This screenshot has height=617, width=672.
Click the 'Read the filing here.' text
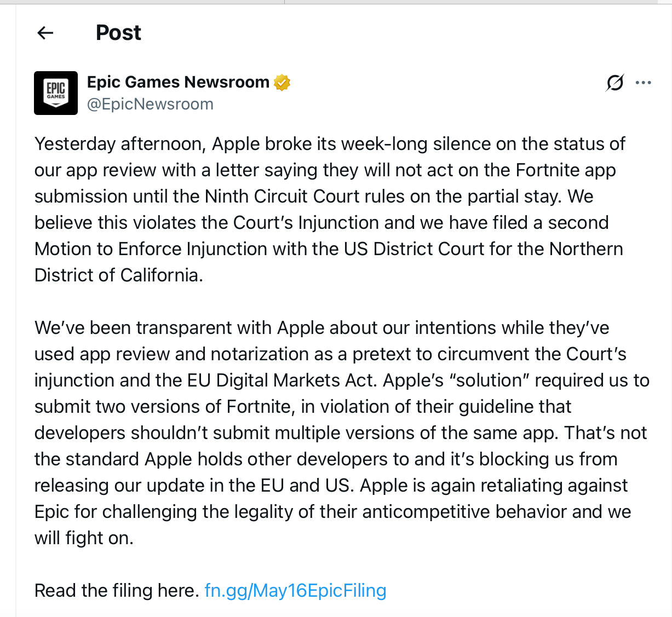(117, 590)
